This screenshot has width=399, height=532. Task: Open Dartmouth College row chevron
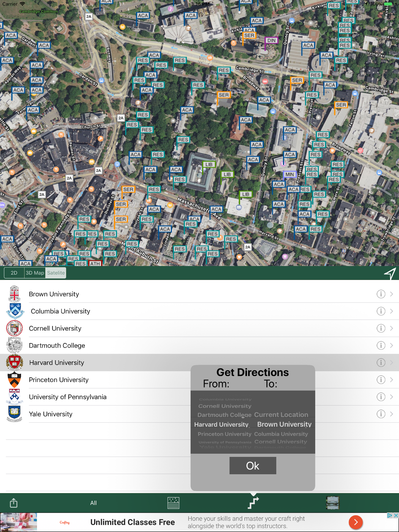click(x=392, y=345)
